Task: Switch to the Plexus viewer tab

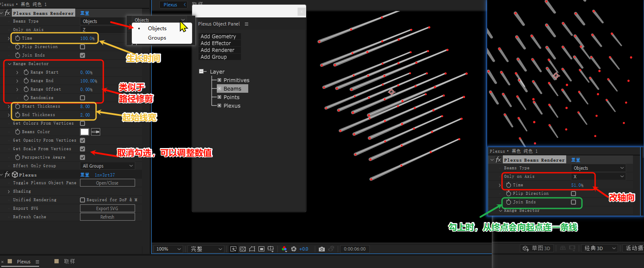Action: click(170, 5)
